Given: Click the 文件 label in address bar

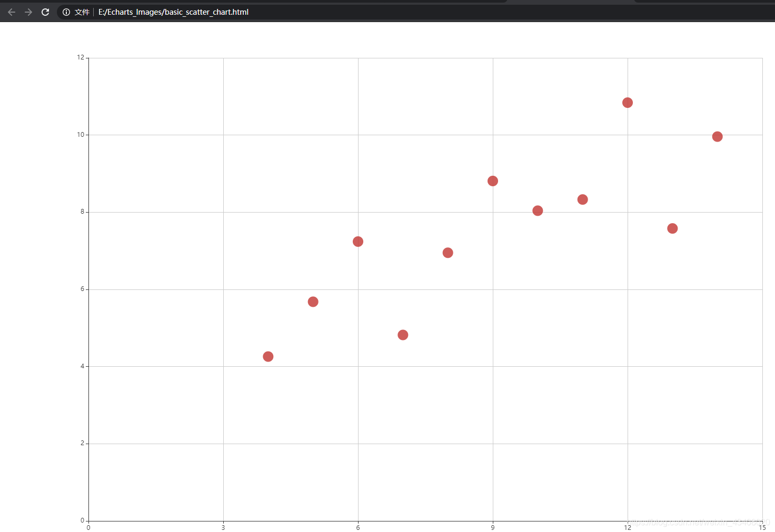Looking at the screenshot, I should (x=82, y=12).
